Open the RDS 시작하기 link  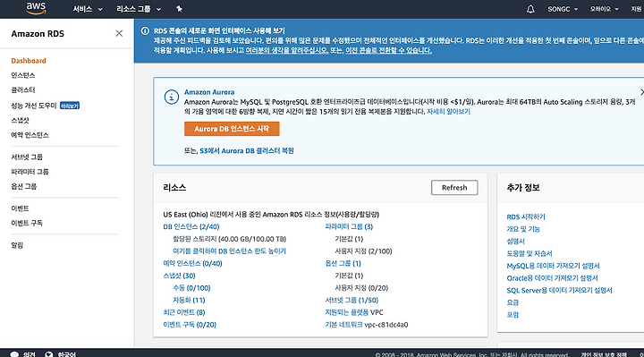(526, 217)
